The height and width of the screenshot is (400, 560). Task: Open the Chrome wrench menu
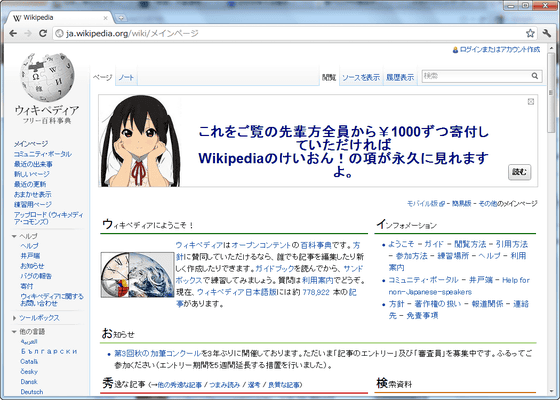tap(546, 33)
